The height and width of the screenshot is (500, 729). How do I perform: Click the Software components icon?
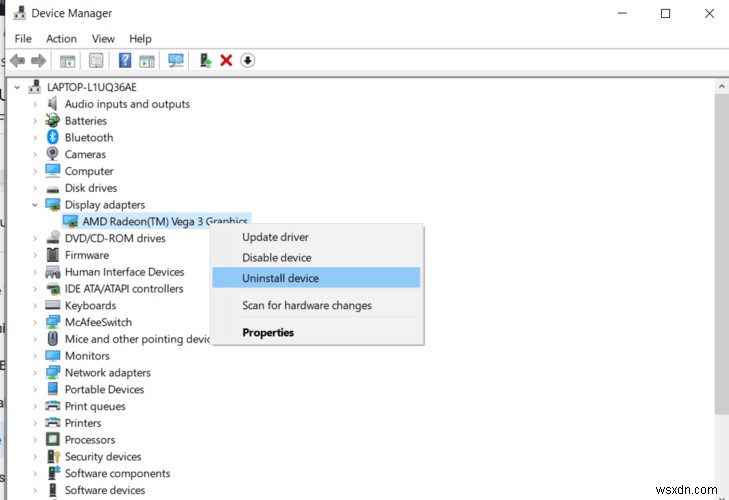(x=53, y=473)
